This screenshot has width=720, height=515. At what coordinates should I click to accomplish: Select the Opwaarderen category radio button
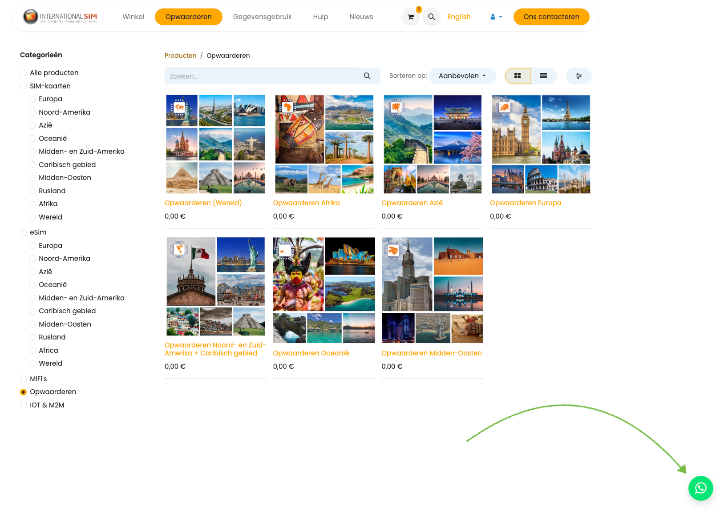[x=24, y=392]
